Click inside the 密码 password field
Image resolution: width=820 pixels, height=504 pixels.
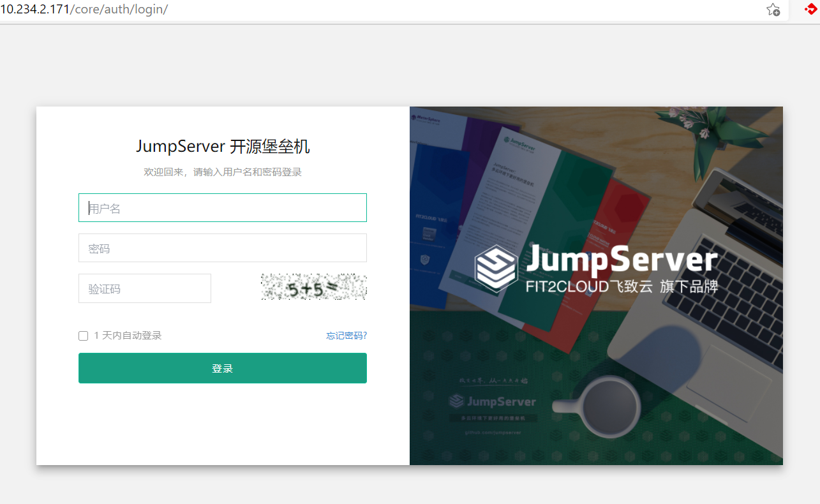tap(222, 248)
